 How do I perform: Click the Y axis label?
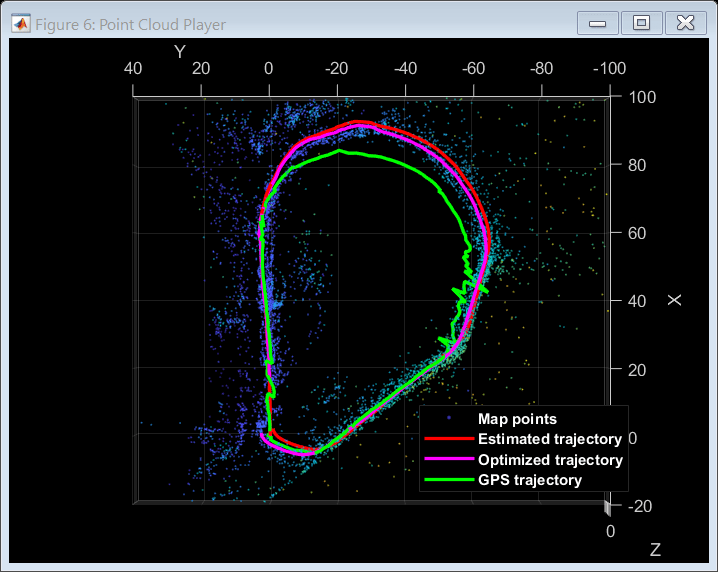[180, 51]
